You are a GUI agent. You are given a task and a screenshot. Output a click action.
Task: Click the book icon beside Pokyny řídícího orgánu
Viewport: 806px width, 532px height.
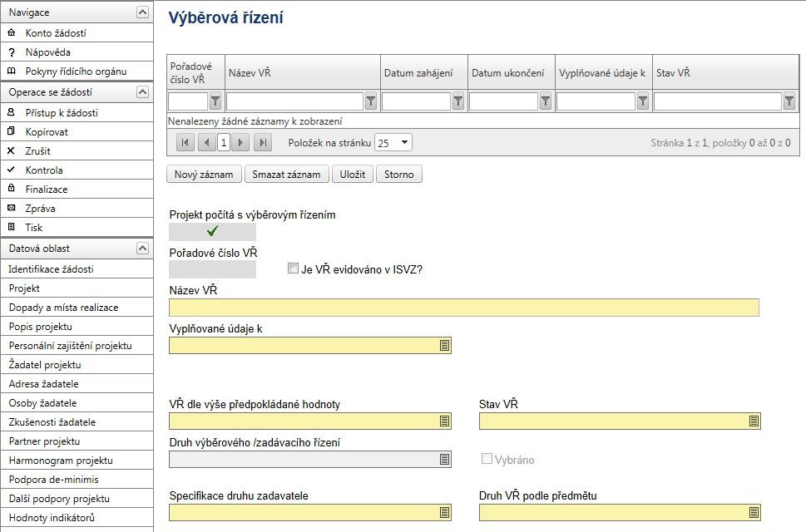pos(12,71)
